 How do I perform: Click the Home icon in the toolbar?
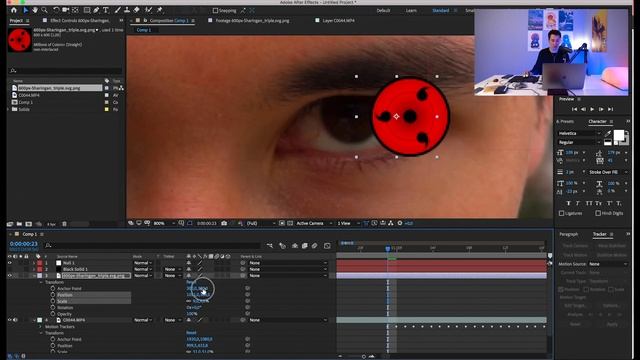coord(14,10)
